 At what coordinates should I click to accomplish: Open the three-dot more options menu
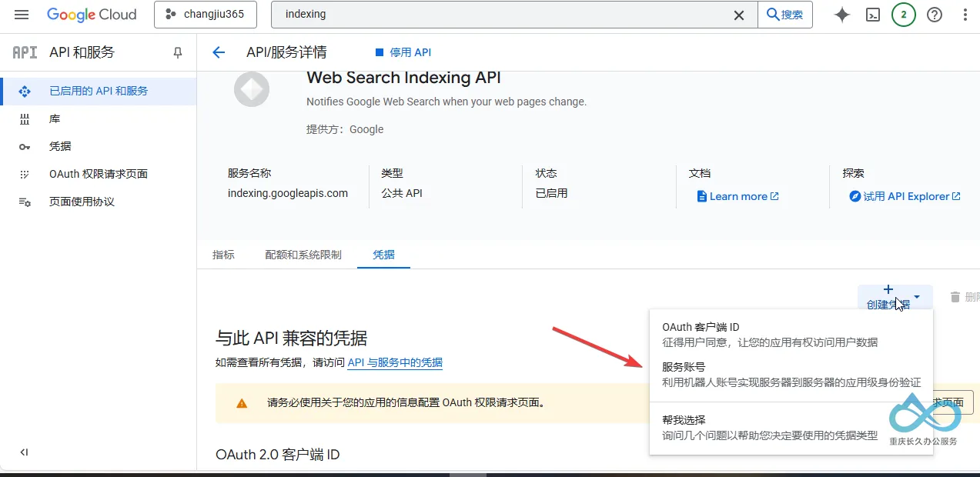tap(965, 15)
